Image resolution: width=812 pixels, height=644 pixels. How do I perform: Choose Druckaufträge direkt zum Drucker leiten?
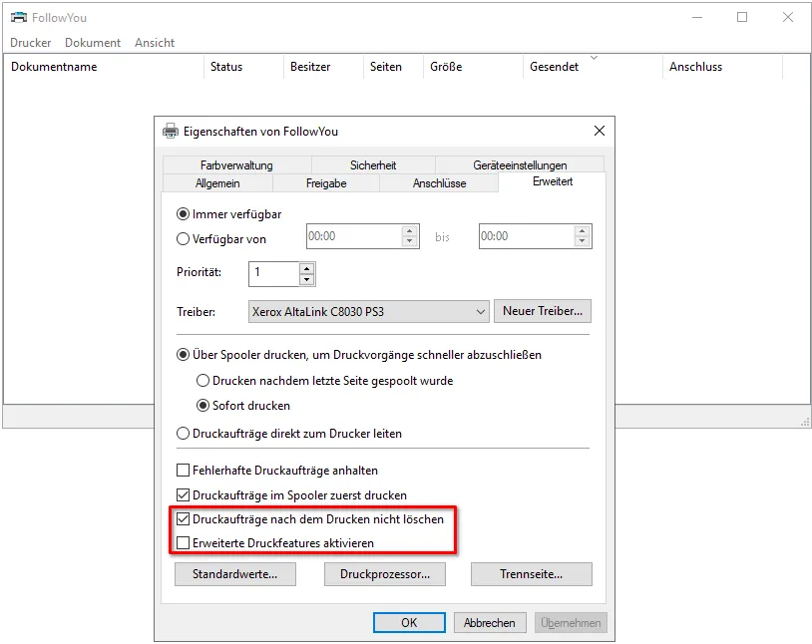[183, 434]
